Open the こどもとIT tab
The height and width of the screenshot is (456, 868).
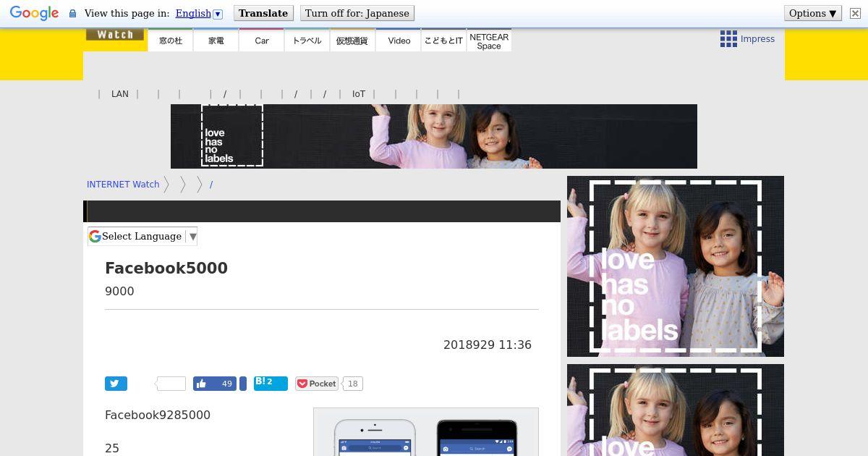[x=443, y=41]
